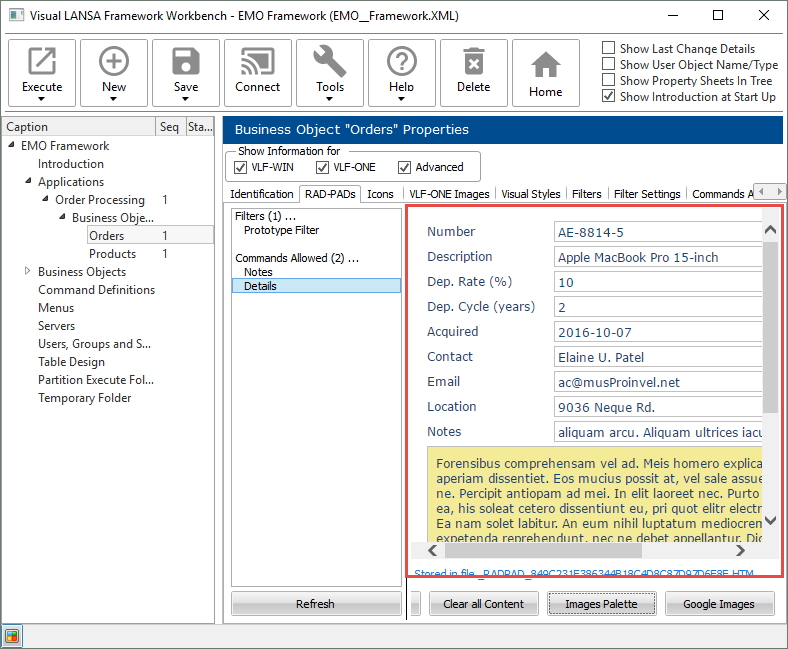Screen dimensions: 788x649
Task: Click the Home house icon
Action: tap(546, 65)
